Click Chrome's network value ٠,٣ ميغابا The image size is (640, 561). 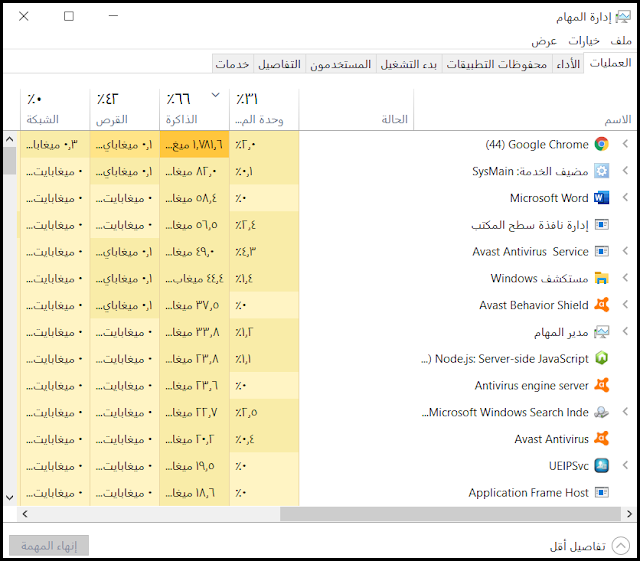click(55, 145)
